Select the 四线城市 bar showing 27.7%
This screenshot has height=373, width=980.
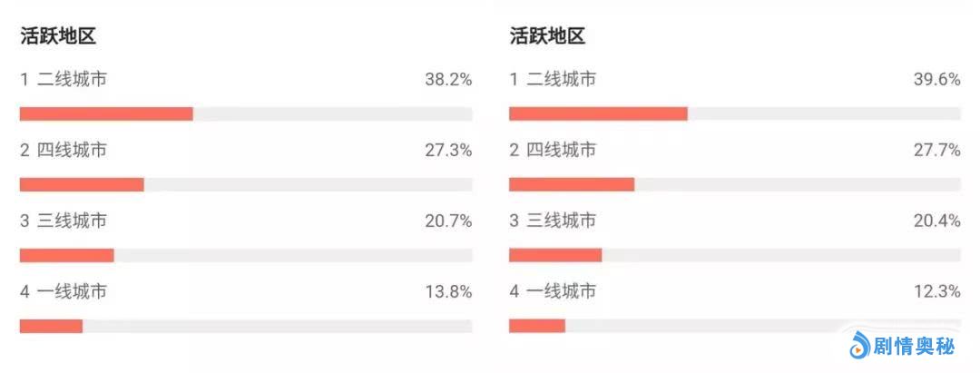pyautogui.click(x=572, y=185)
